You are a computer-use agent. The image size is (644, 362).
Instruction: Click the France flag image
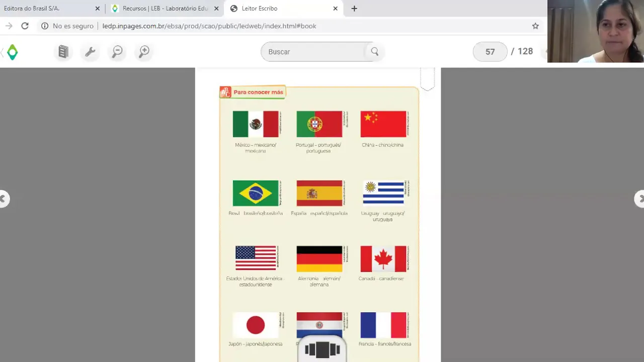click(x=383, y=325)
